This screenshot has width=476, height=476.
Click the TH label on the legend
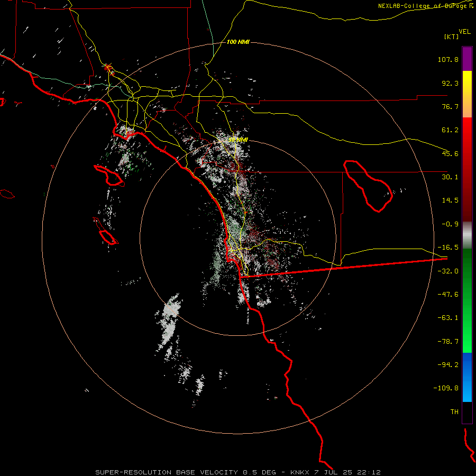[x=454, y=412]
